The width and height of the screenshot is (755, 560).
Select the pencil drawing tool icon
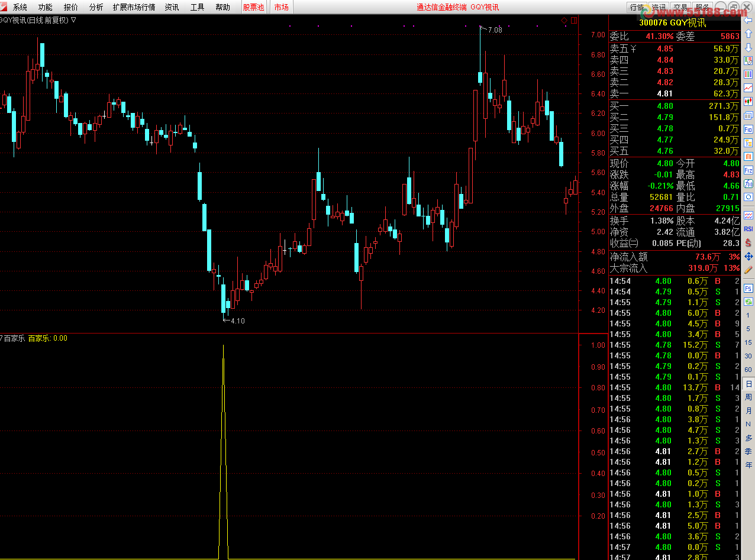[748, 270]
